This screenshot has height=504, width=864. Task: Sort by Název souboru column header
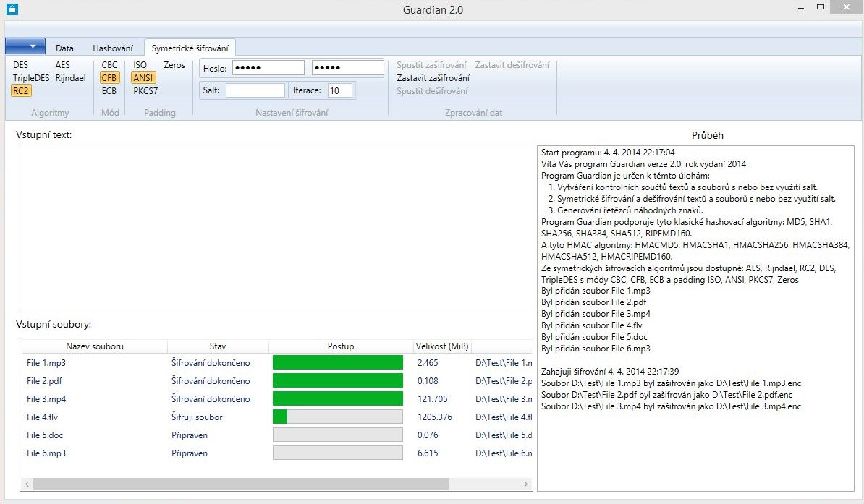95,346
